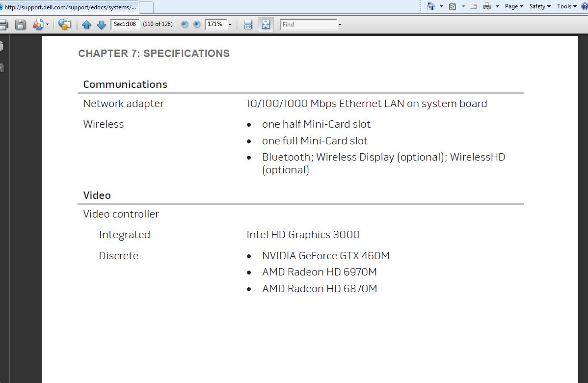Click the IE Print icon
Image resolution: width=588 pixels, height=383 pixels.
tap(487, 6)
